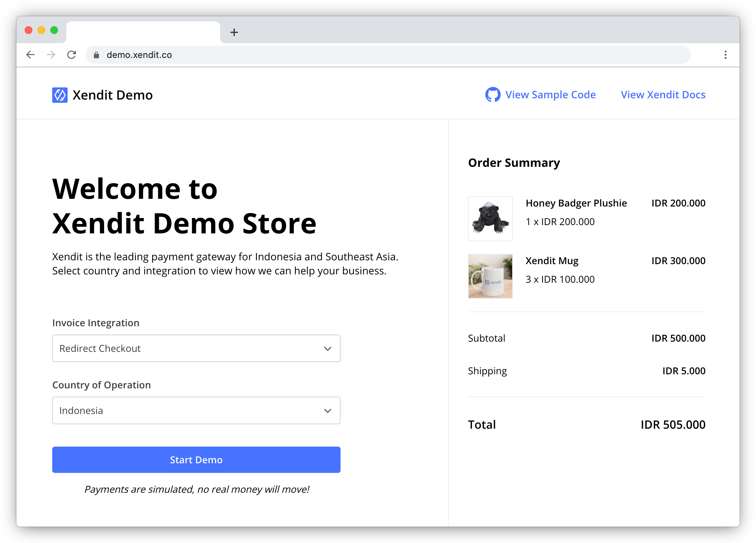Click the yellow minimize window button
The height and width of the screenshot is (543, 756).
coord(41,30)
